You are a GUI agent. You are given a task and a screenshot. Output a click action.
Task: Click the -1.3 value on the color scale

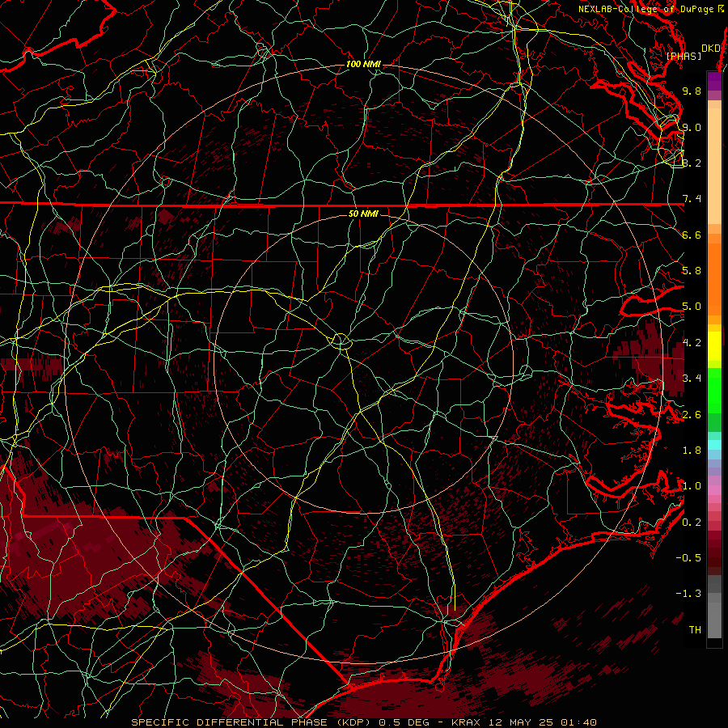pyautogui.click(x=688, y=594)
